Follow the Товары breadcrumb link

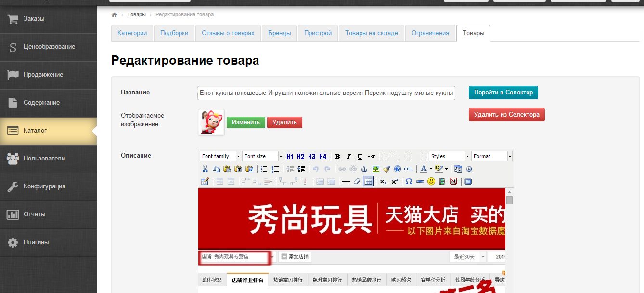tap(136, 15)
